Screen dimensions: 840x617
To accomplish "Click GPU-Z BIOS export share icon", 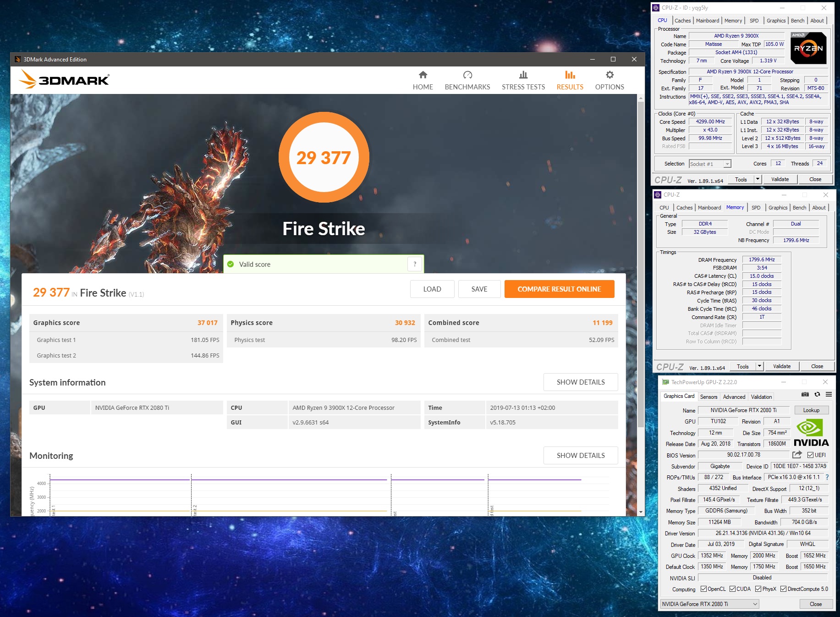I will [x=797, y=455].
